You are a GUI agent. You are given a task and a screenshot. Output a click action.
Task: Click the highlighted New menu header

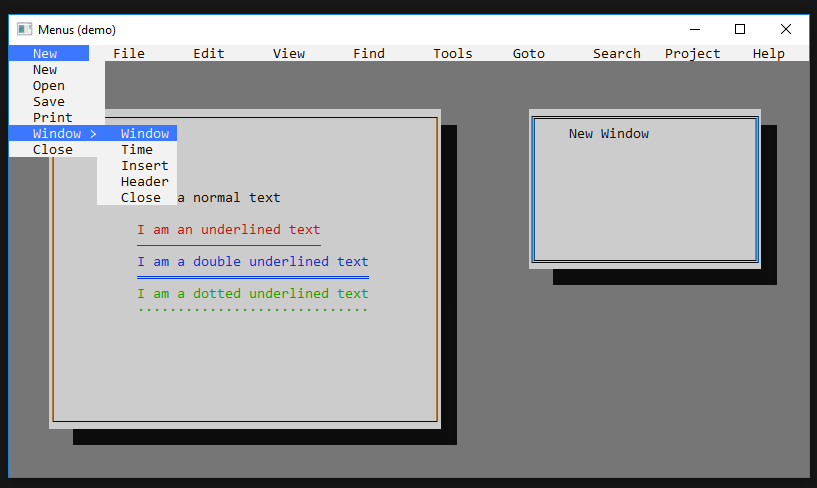click(x=49, y=53)
